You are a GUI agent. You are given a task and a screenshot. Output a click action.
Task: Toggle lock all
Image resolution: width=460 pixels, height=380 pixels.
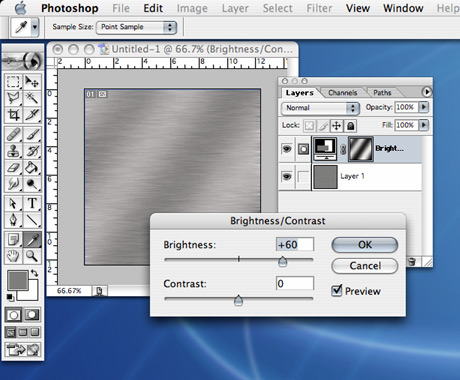(350, 126)
